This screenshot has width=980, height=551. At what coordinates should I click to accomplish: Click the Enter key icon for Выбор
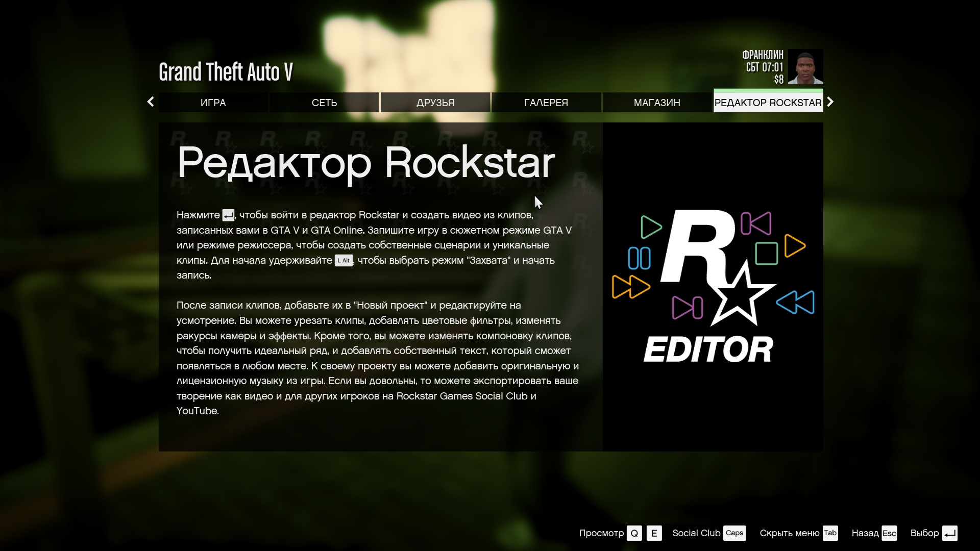click(950, 533)
